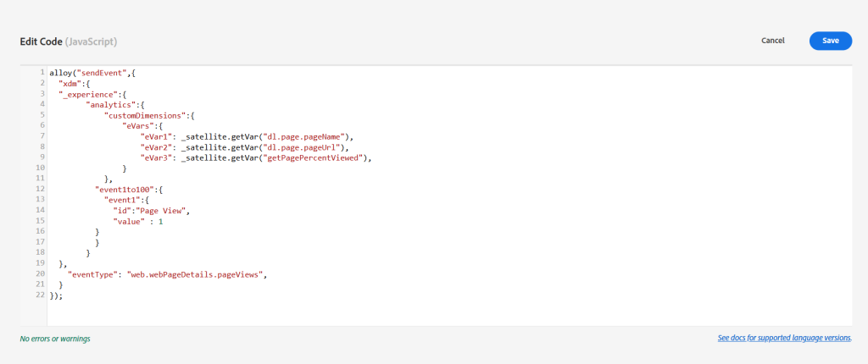Click the "No errors or warnings" status message

click(x=55, y=339)
